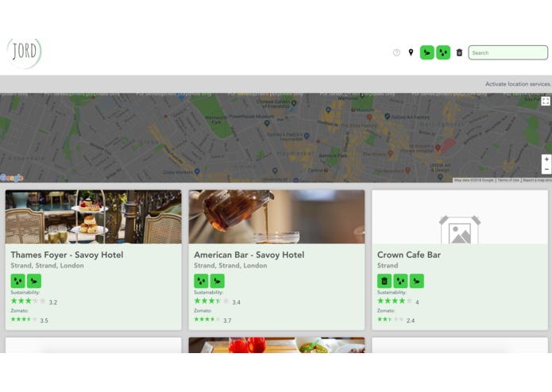Click Crown Cafe Bar sustainability stars
The image size is (552, 392).
point(395,301)
